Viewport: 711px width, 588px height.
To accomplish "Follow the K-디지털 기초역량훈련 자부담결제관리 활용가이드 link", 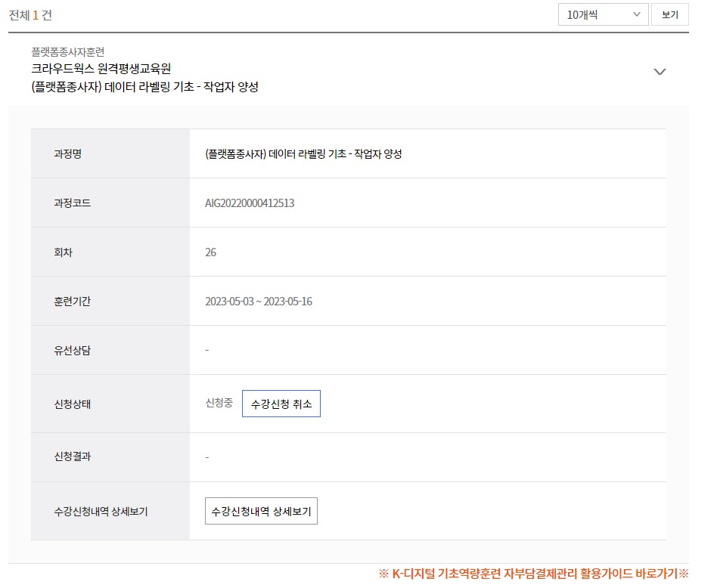I will tap(534, 574).
